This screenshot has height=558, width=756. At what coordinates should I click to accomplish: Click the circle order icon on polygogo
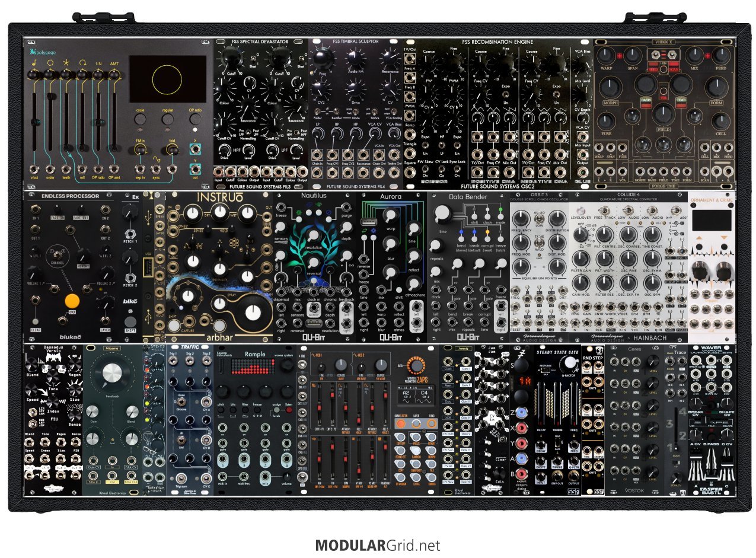coord(51,62)
